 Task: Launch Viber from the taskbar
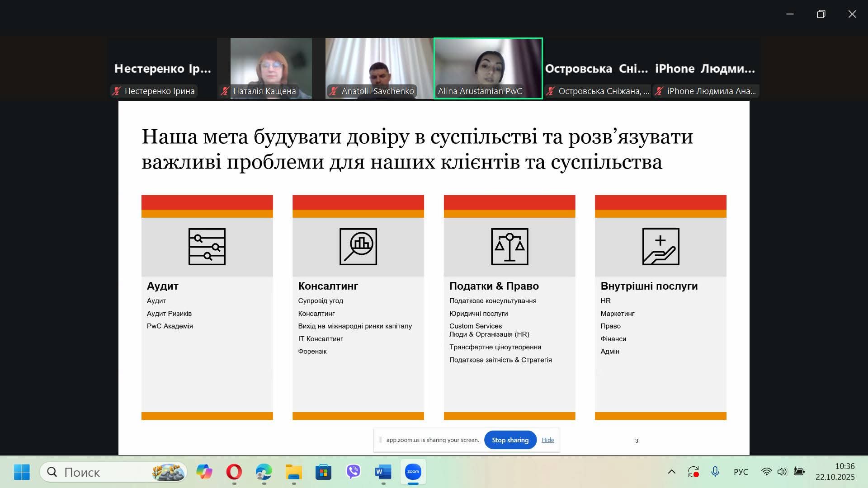[x=353, y=472]
